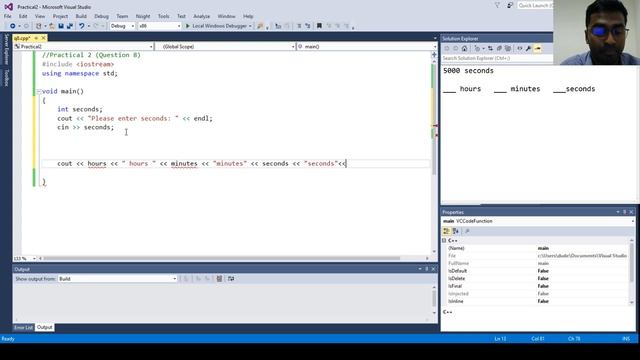This screenshot has height=360, width=640.
Task: Click the Properties panel vertical scrollbar
Action: tap(632, 261)
